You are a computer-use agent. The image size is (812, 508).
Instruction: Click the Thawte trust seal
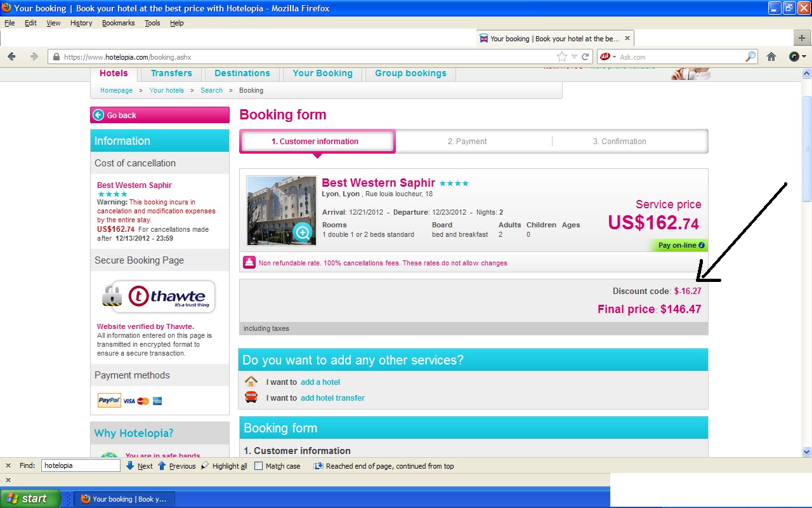click(x=159, y=297)
